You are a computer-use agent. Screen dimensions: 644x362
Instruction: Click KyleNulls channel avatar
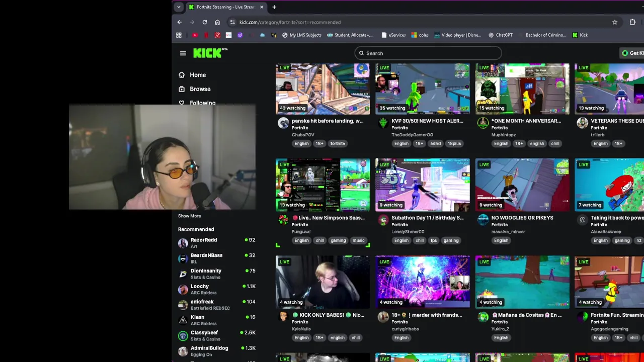(283, 317)
